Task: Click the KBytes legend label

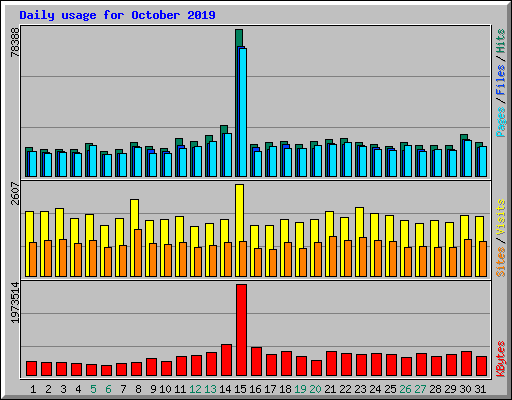Action: pyautogui.click(x=501, y=359)
